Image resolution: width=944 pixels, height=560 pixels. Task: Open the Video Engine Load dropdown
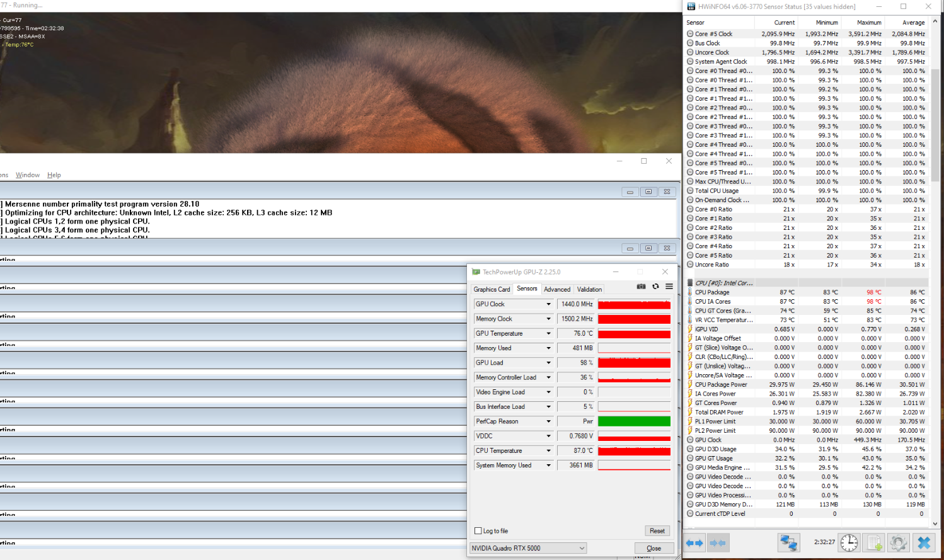pyautogui.click(x=548, y=392)
